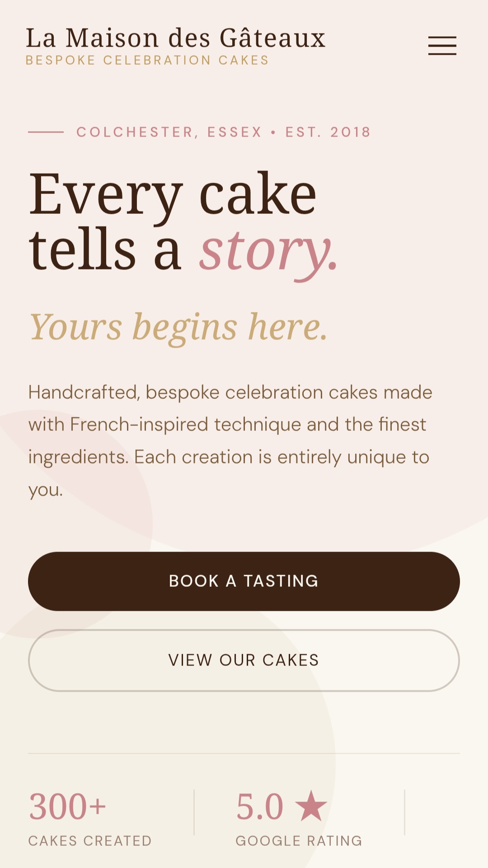Screen dimensions: 488x868
Task: Tap the bullet separator before Est.
Action: pos(273,132)
